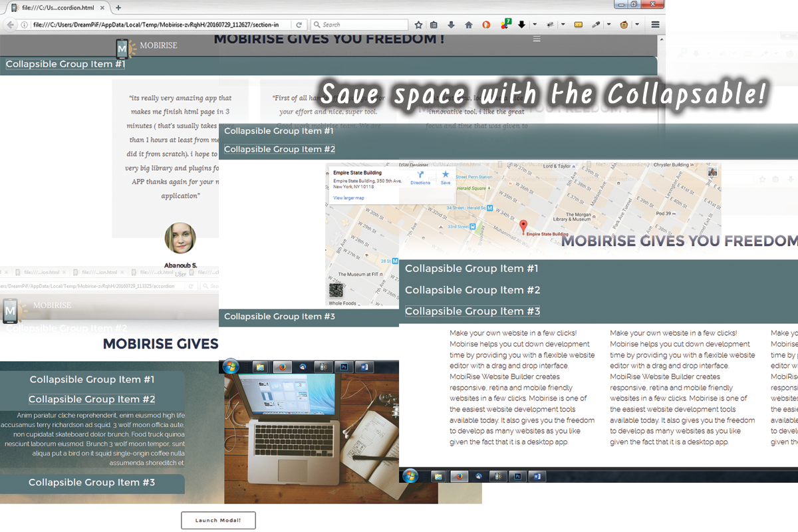Open Photoshop from the taskbar above laptop photo

[344, 366]
